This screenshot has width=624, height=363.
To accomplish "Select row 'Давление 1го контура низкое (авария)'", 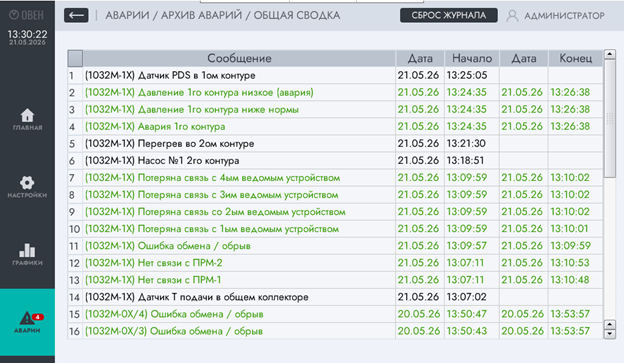I will (x=335, y=92).
